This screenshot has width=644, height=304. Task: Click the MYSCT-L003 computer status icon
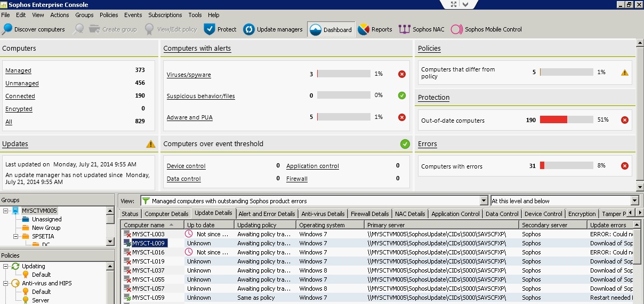click(127, 234)
